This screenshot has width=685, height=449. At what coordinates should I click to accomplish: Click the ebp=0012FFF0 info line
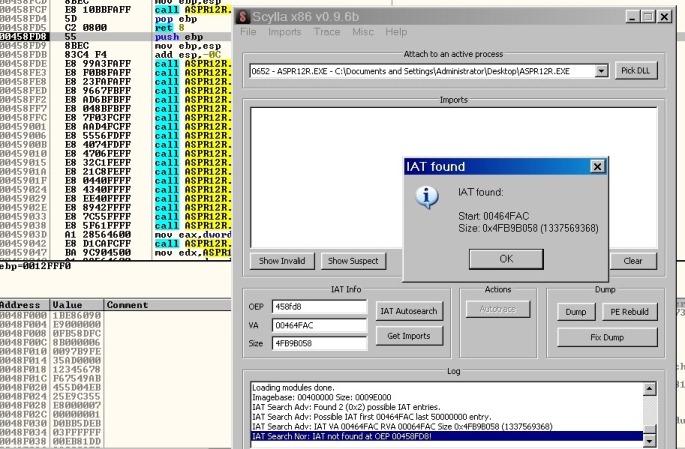tap(36, 266)
